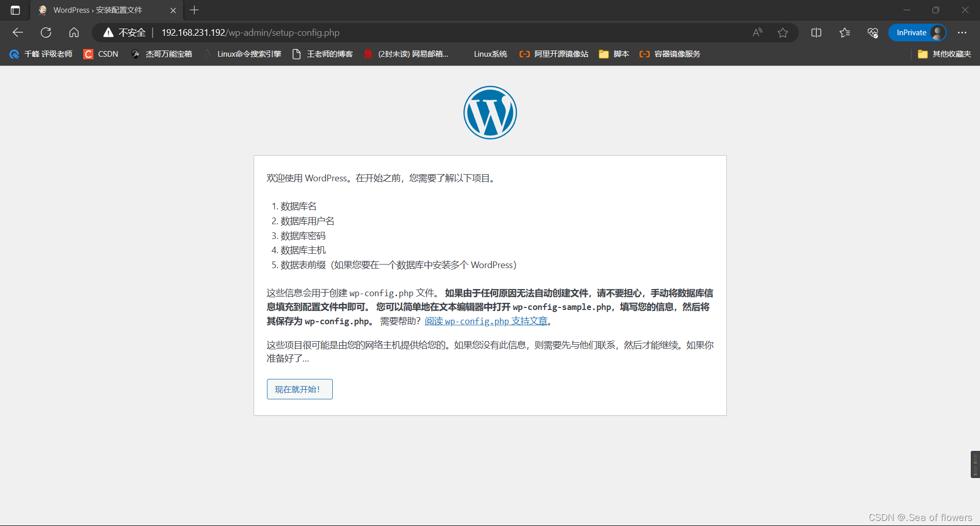The width and height of the screenshot is (980, 526).
Task: Click the address bar URL
Action: [251, 33]
